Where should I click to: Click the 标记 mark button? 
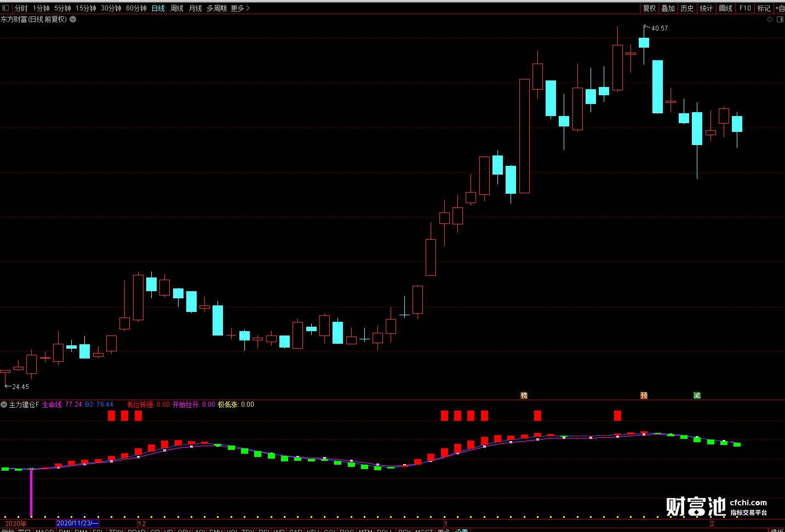(764, 8)
